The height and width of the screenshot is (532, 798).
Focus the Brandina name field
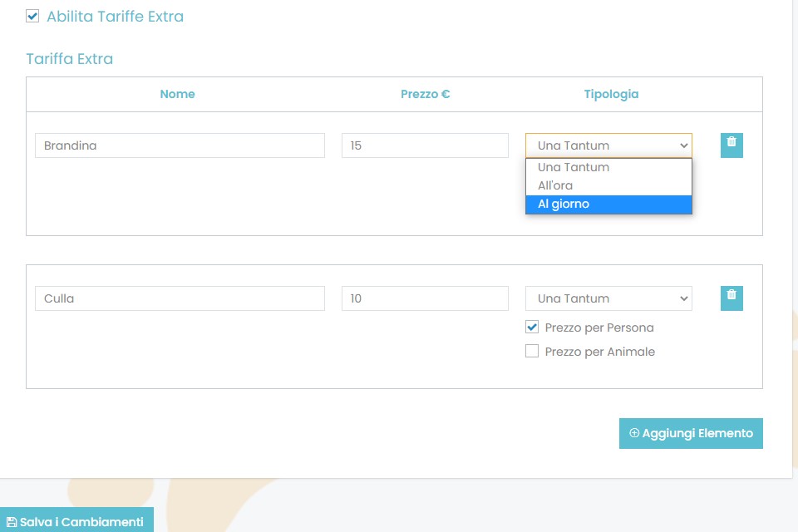click(x=180, y=145)
